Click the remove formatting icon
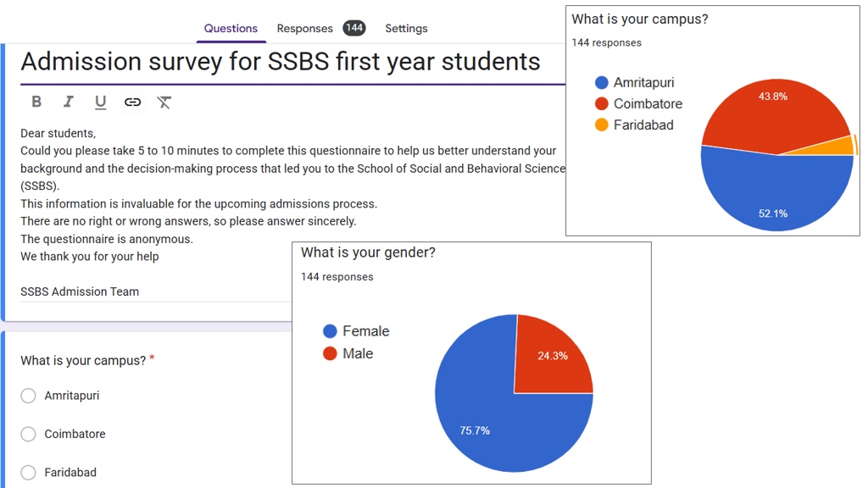 [x=164, y=102]
